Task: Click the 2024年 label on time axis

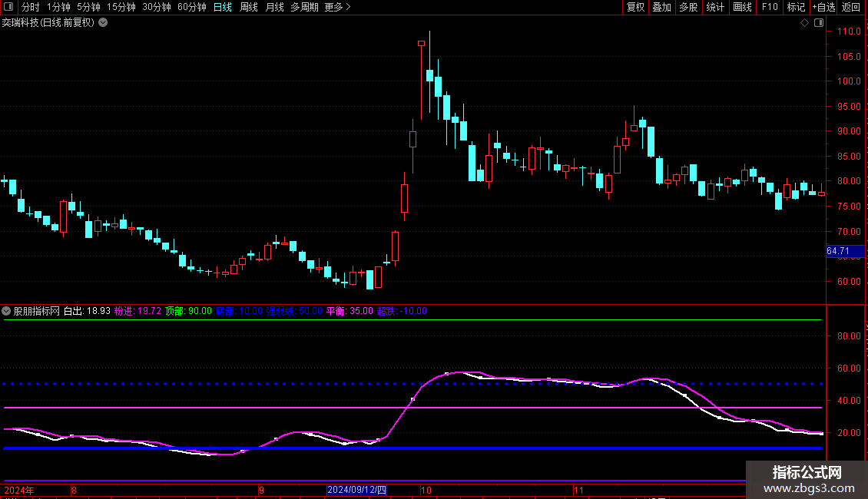Action: (x=19, y=490)
